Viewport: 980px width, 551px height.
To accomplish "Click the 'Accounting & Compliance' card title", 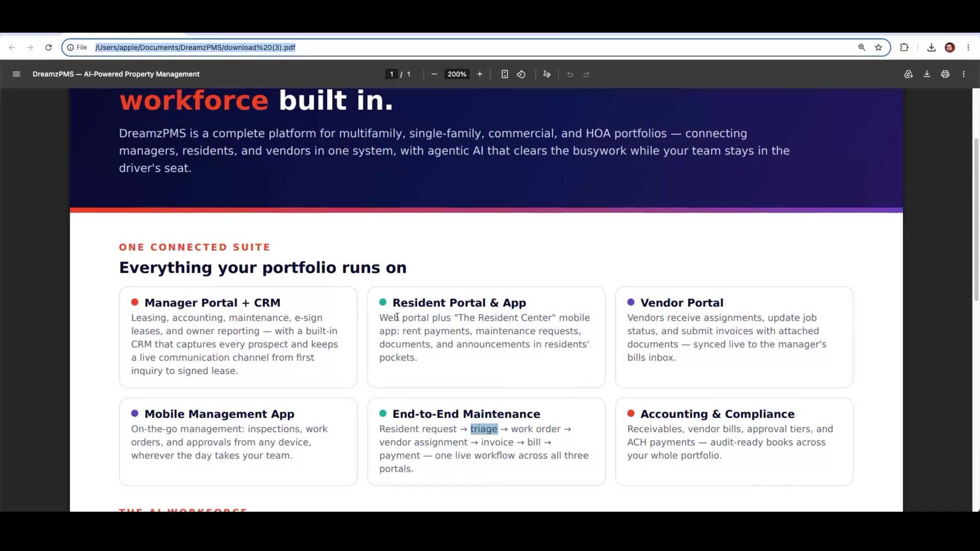I will click(x=717, y=414).
